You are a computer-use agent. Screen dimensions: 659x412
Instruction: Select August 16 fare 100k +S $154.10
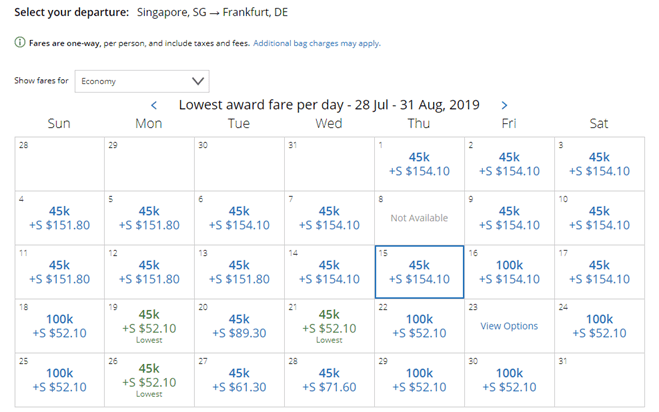[509, 272]
